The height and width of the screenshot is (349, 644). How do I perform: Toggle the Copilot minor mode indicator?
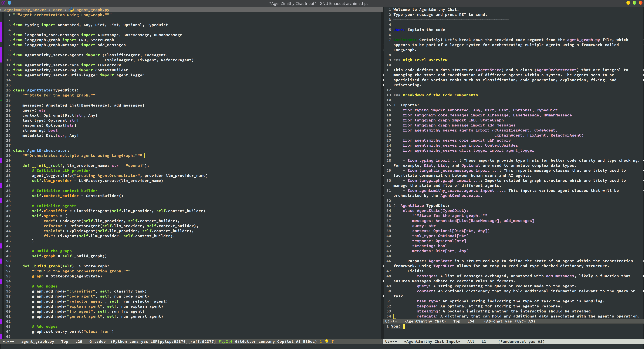pyautogui.click(x=285, y=341)
